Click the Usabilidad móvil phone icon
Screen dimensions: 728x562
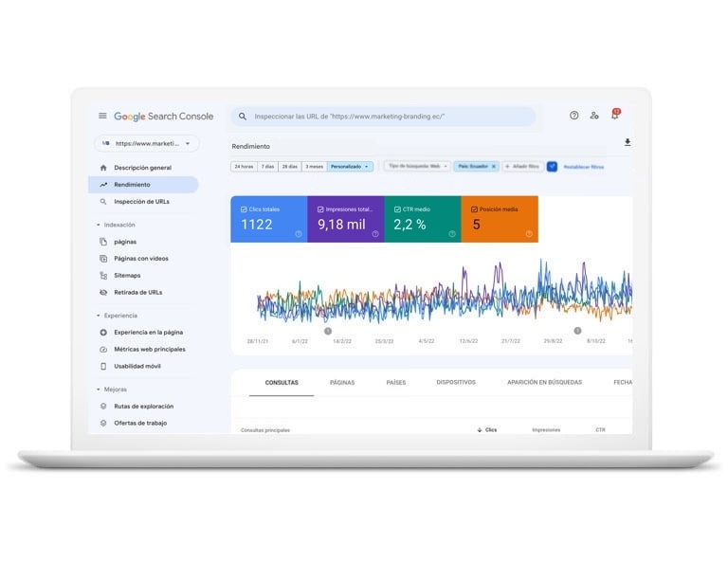click(103, 366)
